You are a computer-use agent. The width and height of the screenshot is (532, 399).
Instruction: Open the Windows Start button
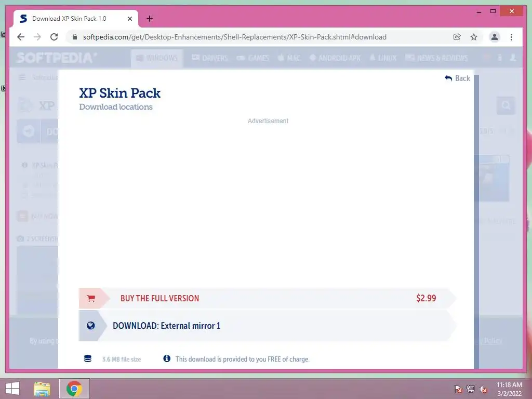(12, 389)
